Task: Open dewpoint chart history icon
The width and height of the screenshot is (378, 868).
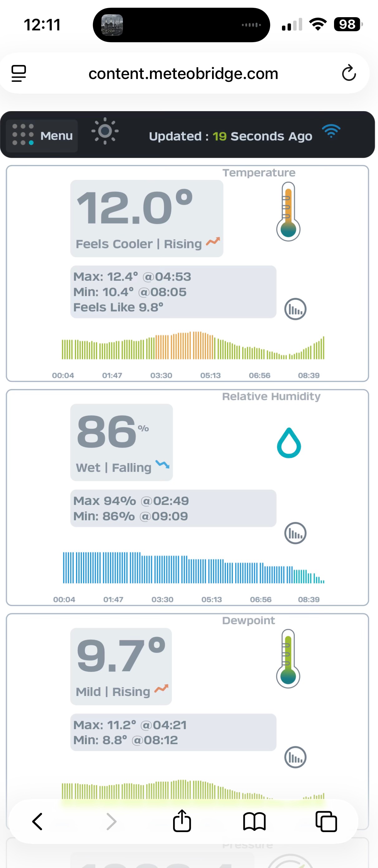Action: click(x=295, y=757)
